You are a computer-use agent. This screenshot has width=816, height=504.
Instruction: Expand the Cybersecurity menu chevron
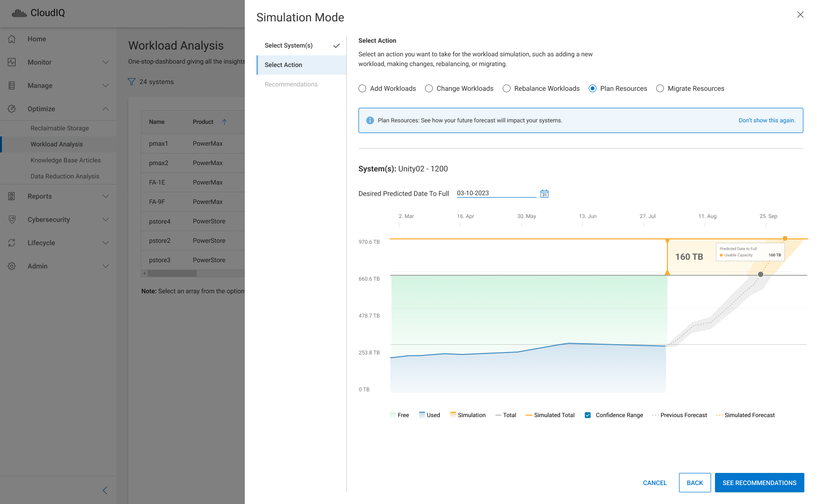[105, 219]
